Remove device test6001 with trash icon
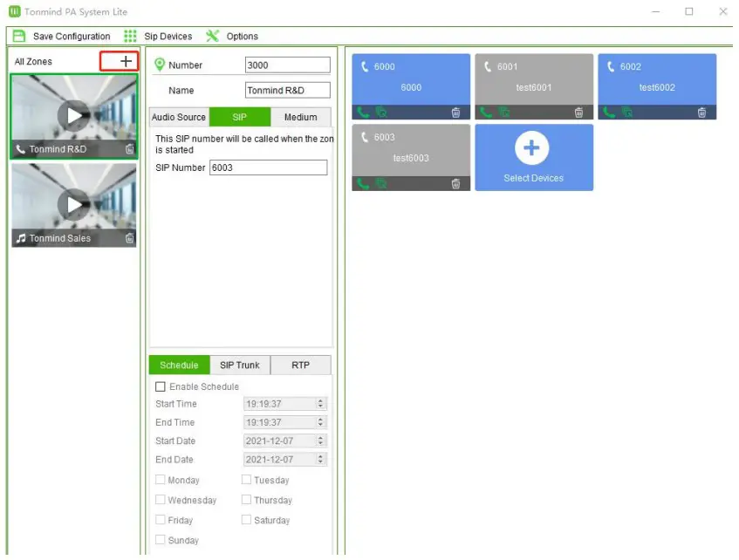Screen dimensions: 739x560 coord(578,113)
